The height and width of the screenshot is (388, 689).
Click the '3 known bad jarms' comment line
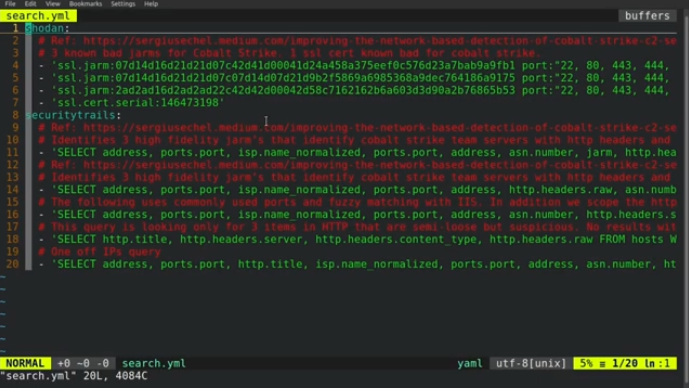tap(290, 53)
